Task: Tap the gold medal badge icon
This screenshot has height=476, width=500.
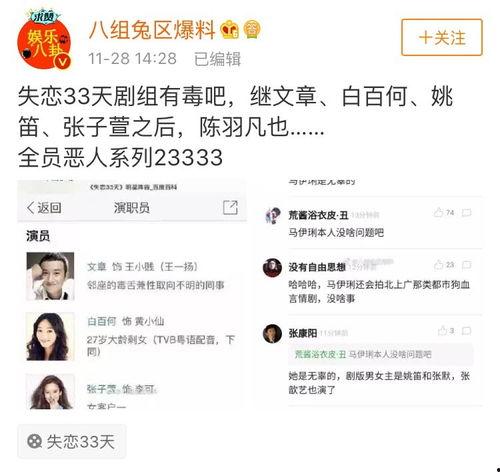Action: coord(252,29)
